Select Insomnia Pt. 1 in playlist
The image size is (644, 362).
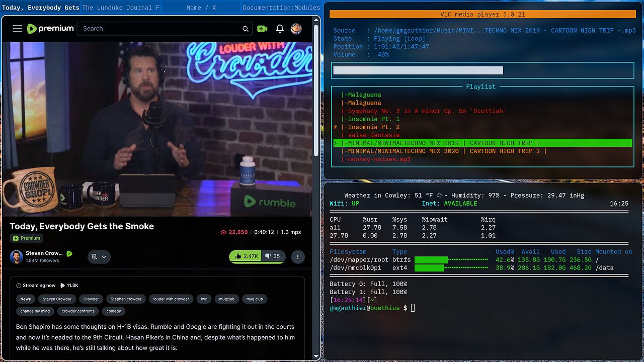[x=370, y=119]
